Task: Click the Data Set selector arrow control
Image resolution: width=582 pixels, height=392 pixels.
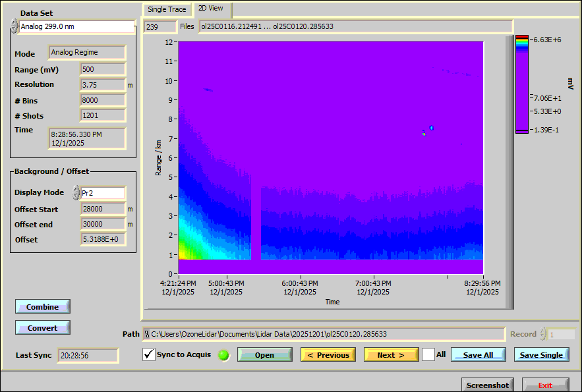Action: coord(14,26)
